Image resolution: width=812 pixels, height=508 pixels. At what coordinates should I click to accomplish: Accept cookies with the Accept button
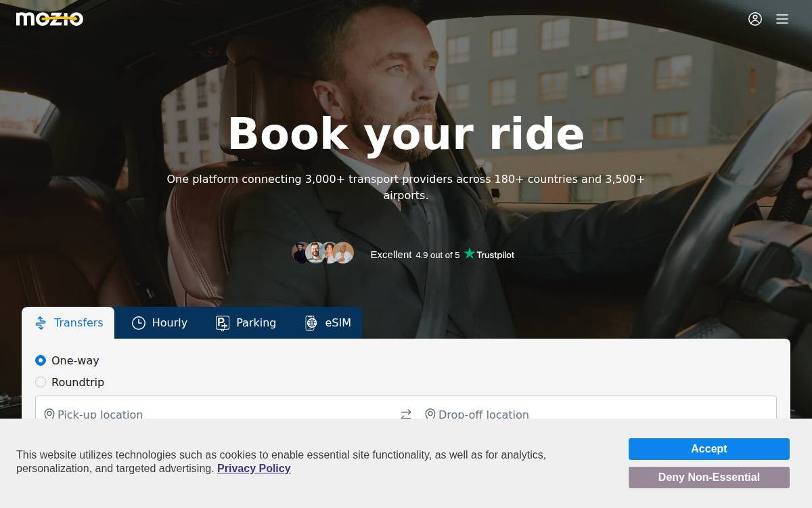[709, 449]
